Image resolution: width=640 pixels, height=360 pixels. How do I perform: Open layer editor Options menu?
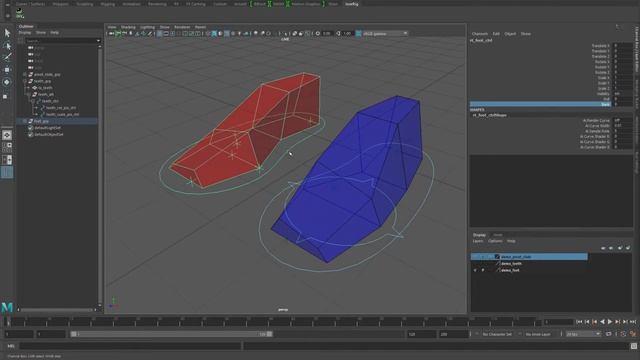point(495,241)
